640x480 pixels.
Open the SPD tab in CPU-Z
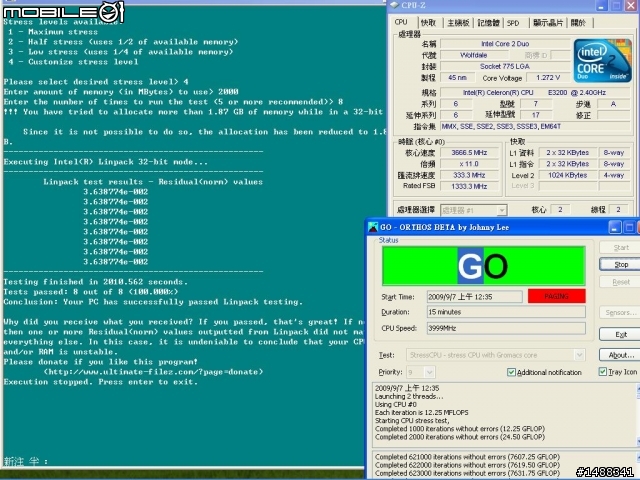[513, 23]
